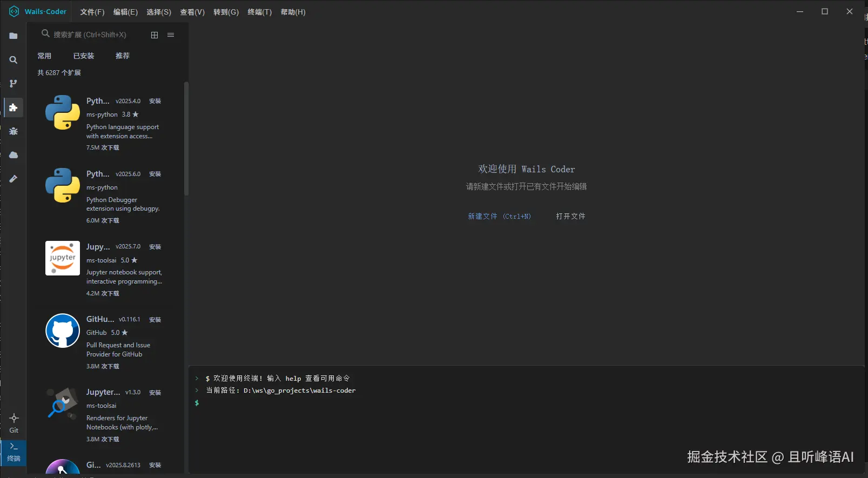Viewport: 868px width, 478px height.
Task: Click 打开文件 link
Action: click(570, 216)
